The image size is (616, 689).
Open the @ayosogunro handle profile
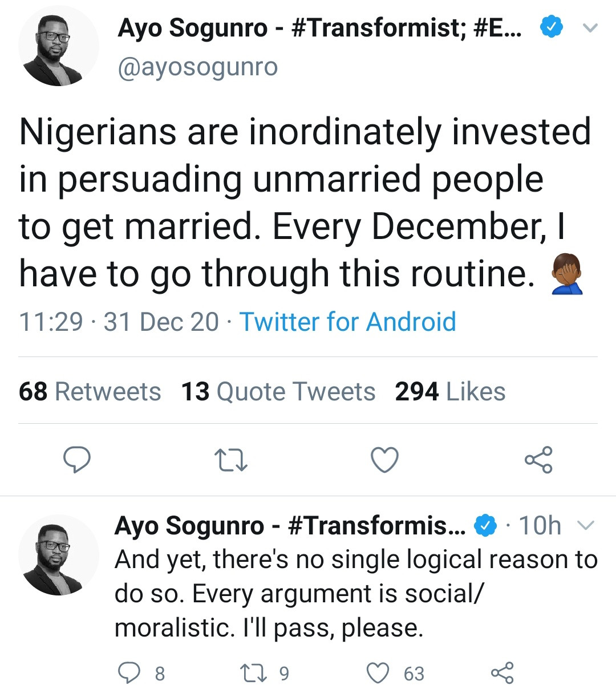tap(197, 67)
